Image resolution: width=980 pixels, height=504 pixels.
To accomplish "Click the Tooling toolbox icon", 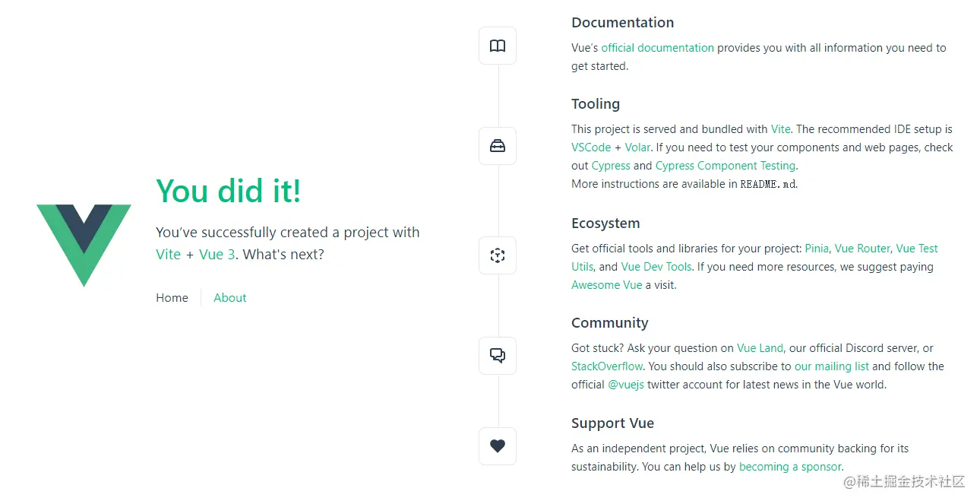I will [x=498, y=146].
